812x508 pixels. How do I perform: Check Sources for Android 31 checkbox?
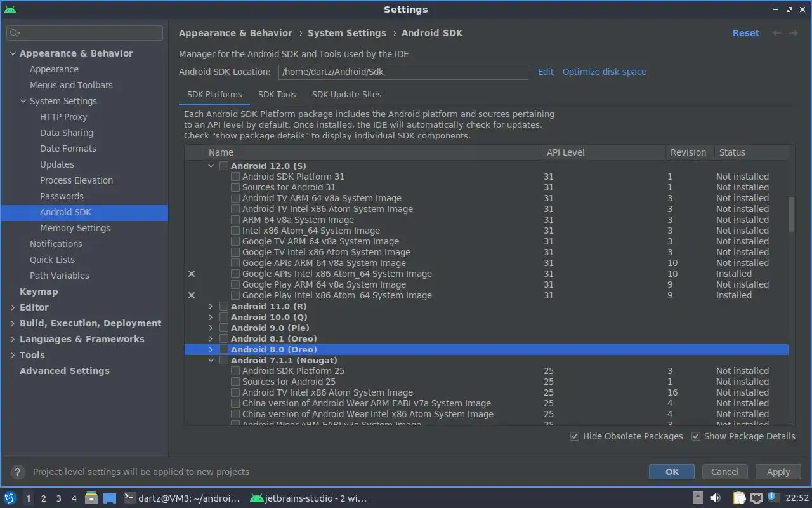235,187
